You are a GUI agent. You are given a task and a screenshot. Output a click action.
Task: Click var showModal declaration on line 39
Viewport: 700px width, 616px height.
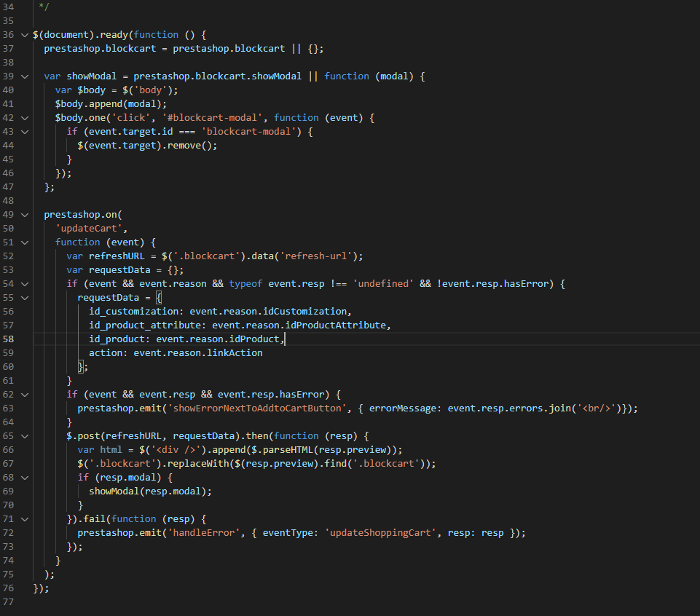click(80, 76)
